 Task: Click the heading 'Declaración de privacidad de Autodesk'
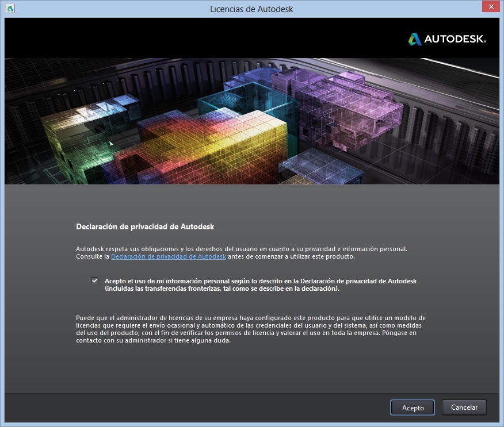145,226
